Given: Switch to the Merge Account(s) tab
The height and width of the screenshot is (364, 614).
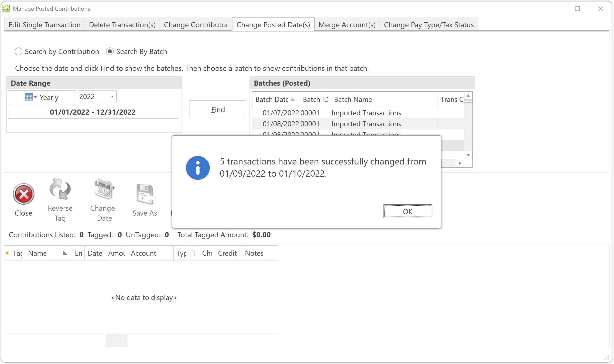Looking at the screenshot, I should click(347, 25).
